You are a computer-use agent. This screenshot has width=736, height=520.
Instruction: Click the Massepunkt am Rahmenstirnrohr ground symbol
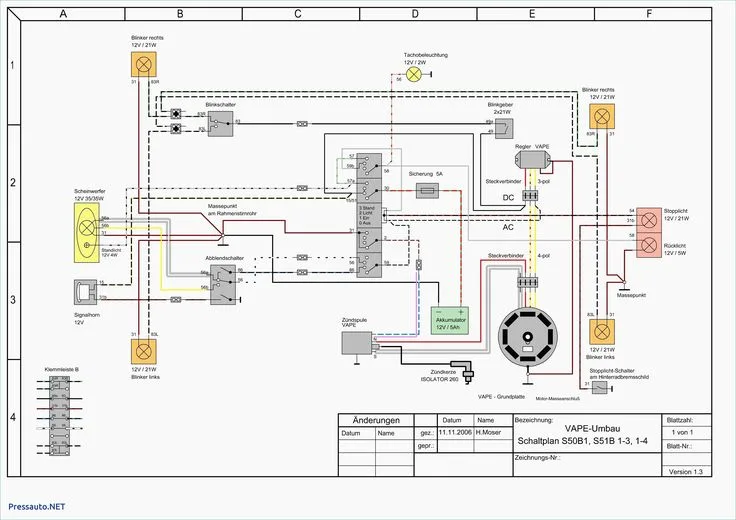(223, 238)
